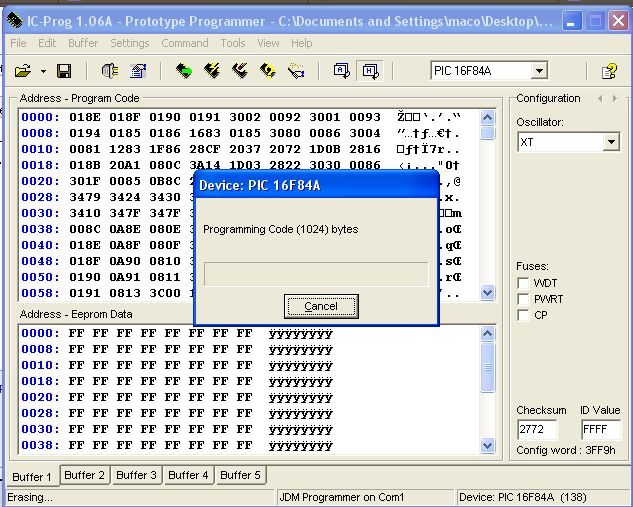Image resolution: width=633 pixels, height=507 pixels.
Task: Click the Read All chip icon with green arrow
Action: 184,71
